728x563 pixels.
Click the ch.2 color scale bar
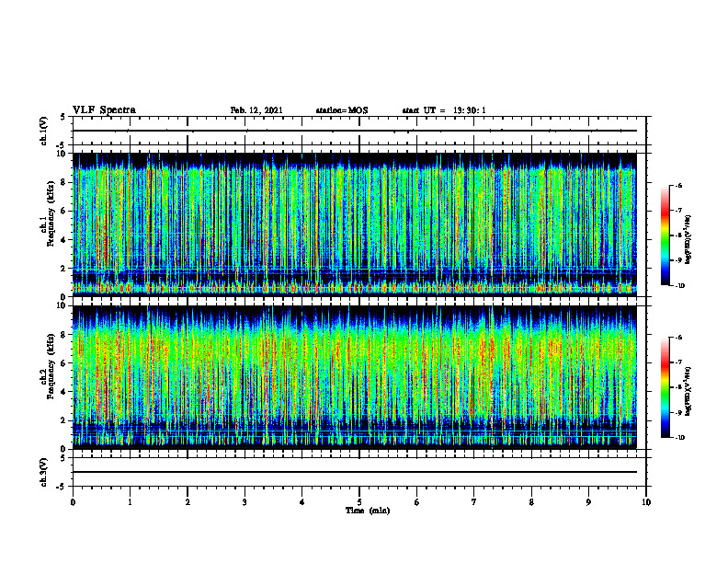point(665,387)
